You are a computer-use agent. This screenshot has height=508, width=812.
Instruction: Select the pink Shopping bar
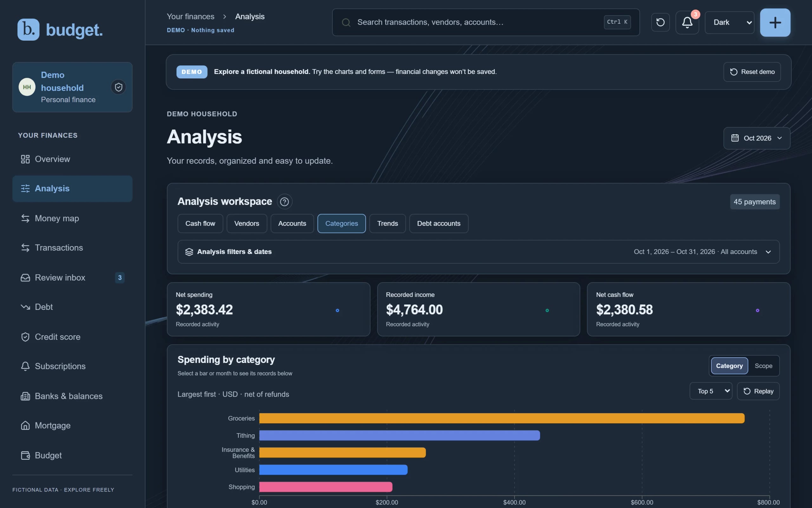(325, 487)
